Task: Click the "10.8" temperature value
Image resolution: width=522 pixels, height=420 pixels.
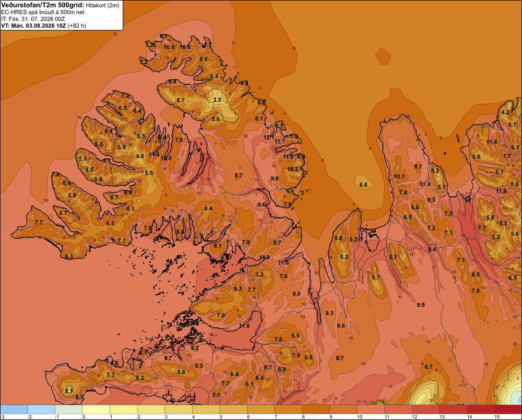Action: [185, 47]
